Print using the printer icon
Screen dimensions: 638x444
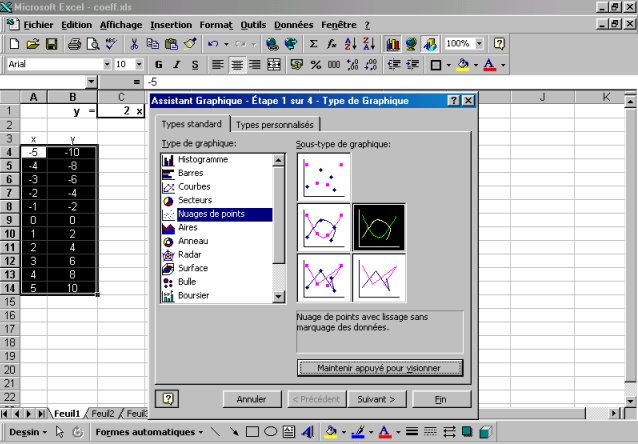pyautogui.click(x=74, y=44)
